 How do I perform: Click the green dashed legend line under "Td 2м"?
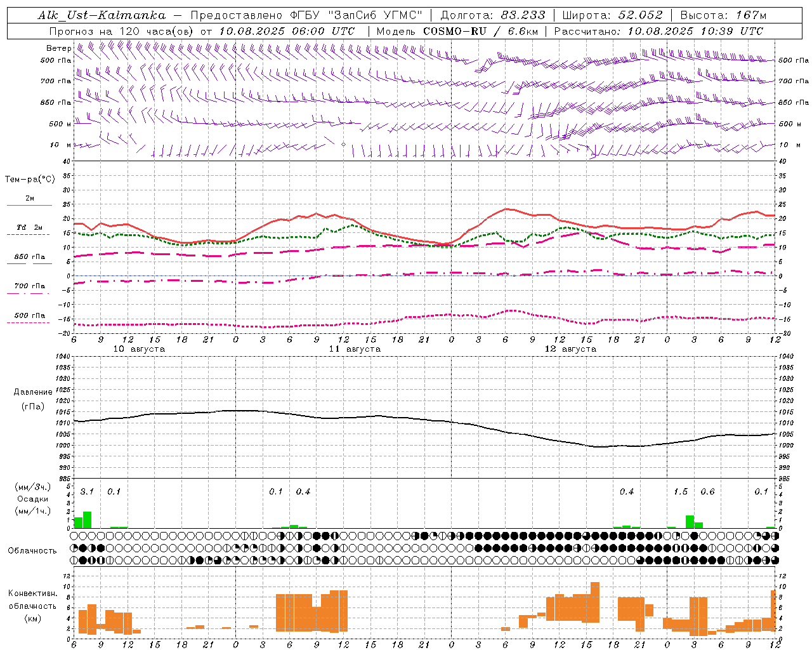[28, 234]
